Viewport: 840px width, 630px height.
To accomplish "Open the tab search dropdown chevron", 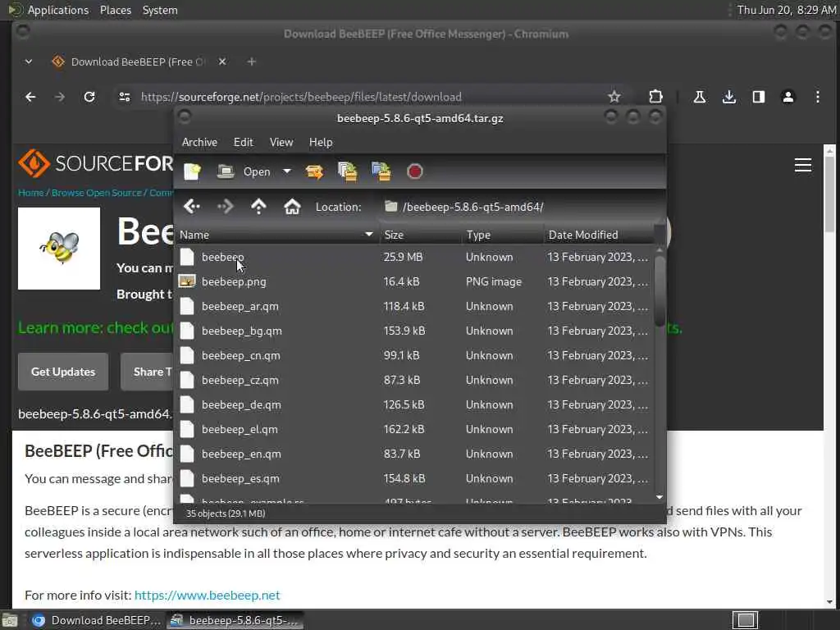I will [29, 62].
